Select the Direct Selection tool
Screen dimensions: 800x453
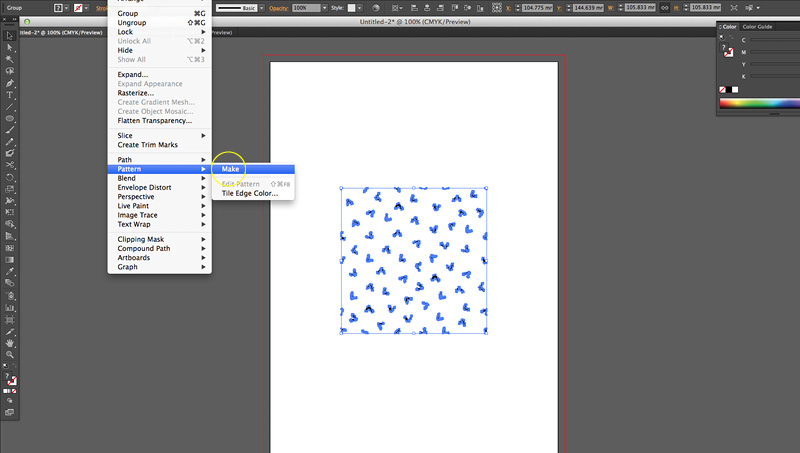pos(10,47)
